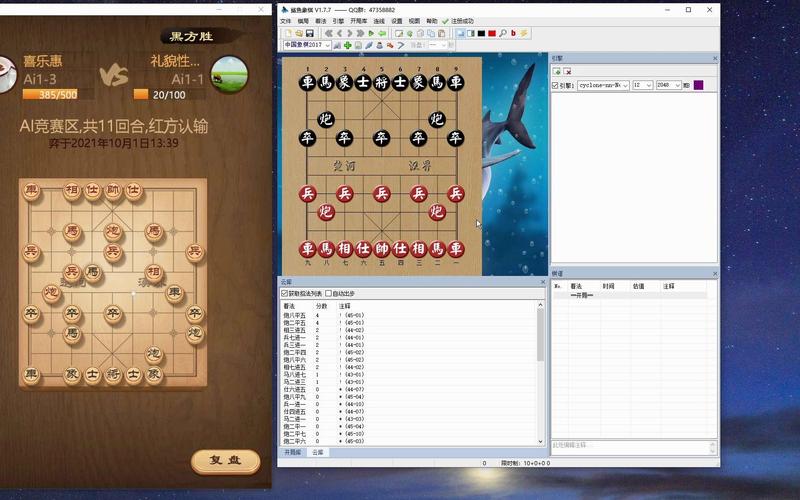Image resolution: width=800 pixels, height=500 pixels.
Task: Click red cannon piece on left of board
Action: point(326,212)
